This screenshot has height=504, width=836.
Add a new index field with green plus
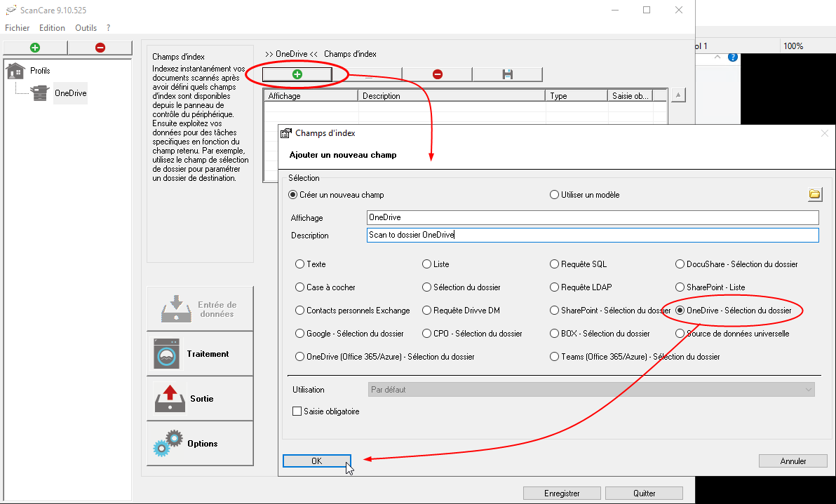tap(297, 74)
